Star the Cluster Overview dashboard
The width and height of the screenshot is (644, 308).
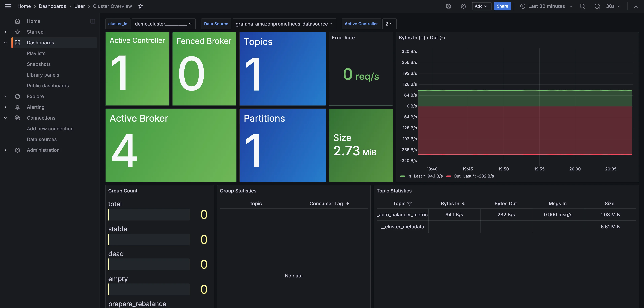(x=141, y=6)
